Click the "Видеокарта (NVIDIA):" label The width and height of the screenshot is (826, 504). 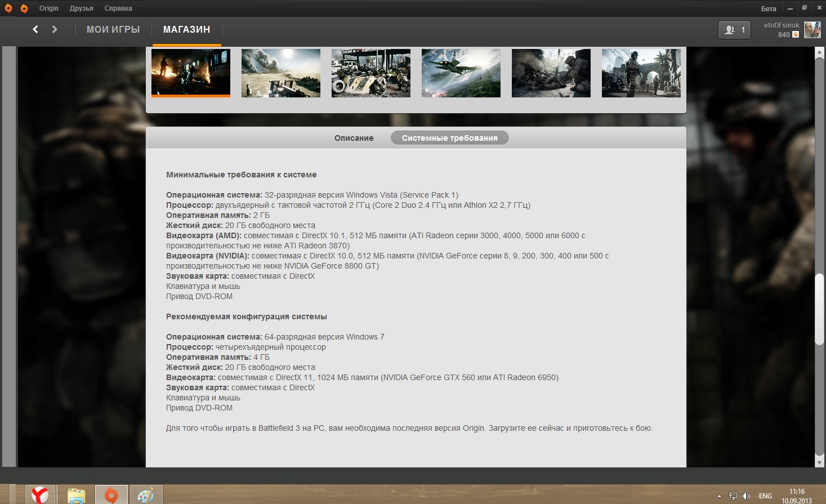click(208, 256)
